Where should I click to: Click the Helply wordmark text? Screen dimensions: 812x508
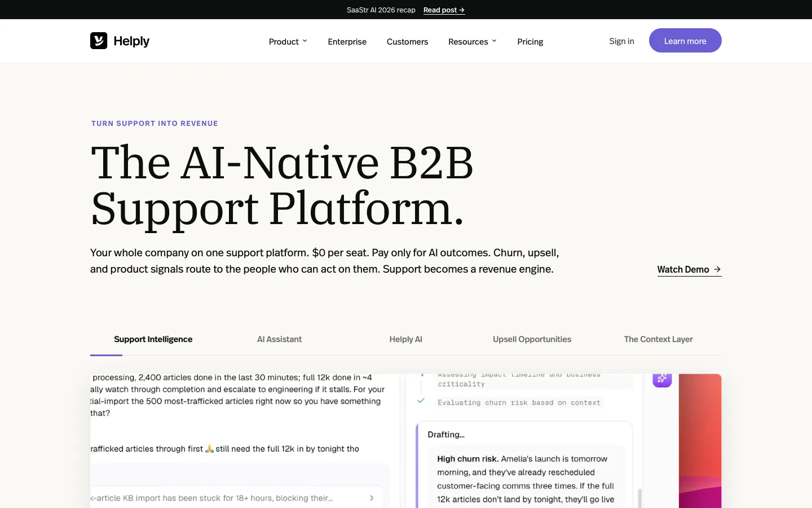click(x=131, y=41)
